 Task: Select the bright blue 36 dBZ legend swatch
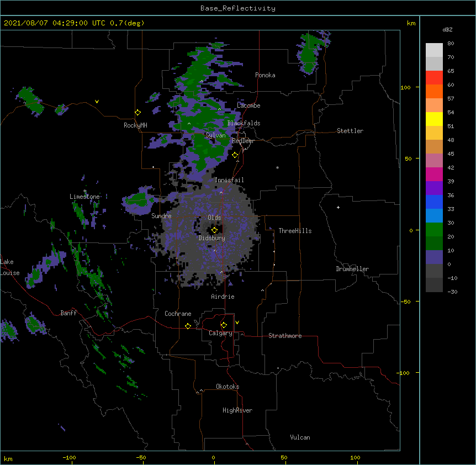(x=434, y=202)
